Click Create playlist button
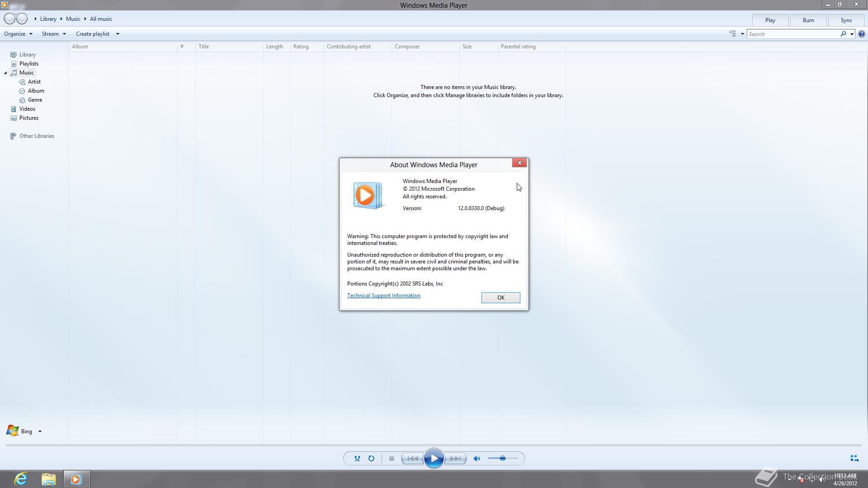Viewport: 868px width, 488px height. click(93, 34)
